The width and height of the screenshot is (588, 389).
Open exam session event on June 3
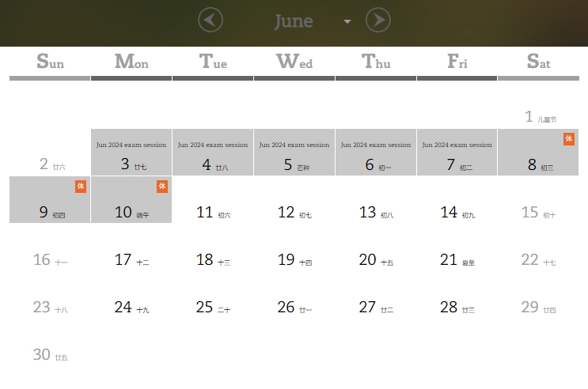[x=131, y=145]
